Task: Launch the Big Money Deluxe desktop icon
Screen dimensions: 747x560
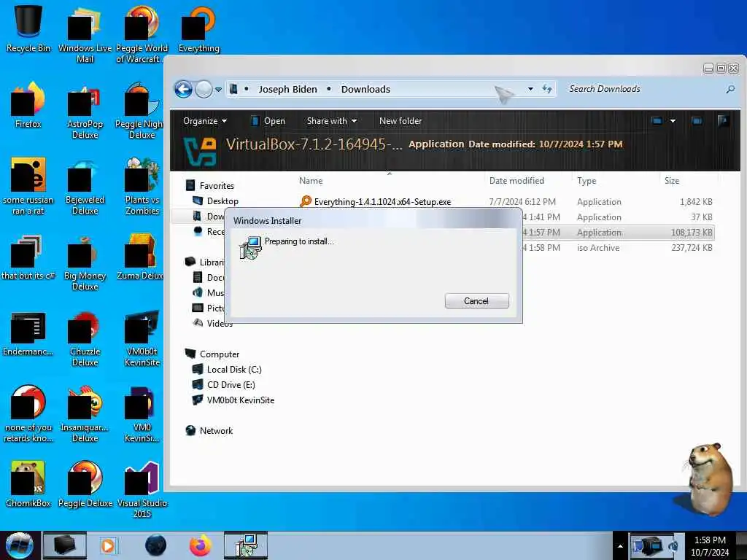Action: (x=85, y=262)
